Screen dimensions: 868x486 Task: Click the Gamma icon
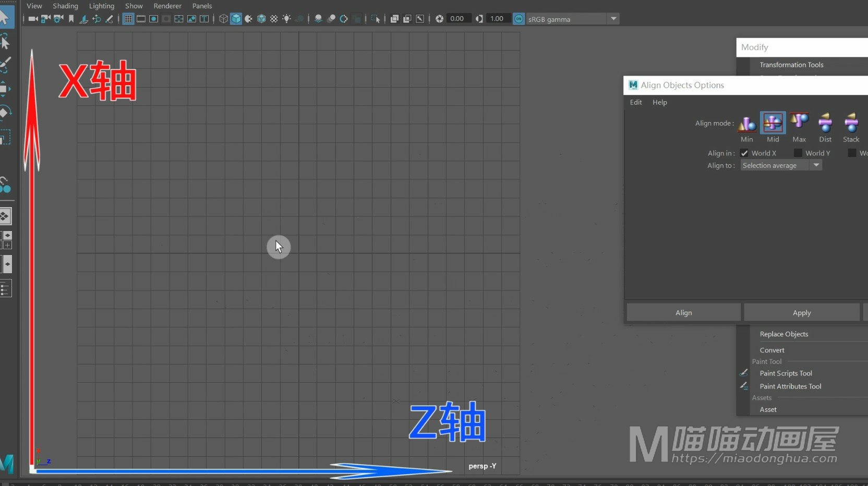[x=479, y=19]
